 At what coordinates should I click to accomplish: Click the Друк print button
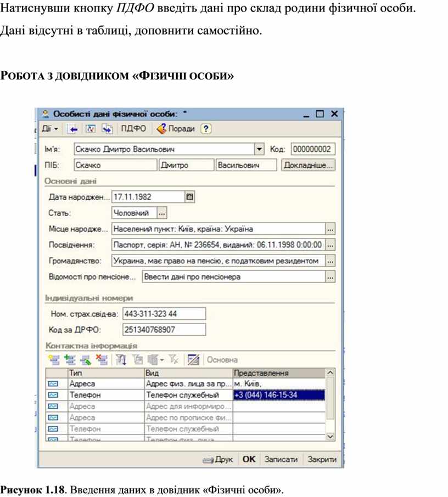point(219,459)
